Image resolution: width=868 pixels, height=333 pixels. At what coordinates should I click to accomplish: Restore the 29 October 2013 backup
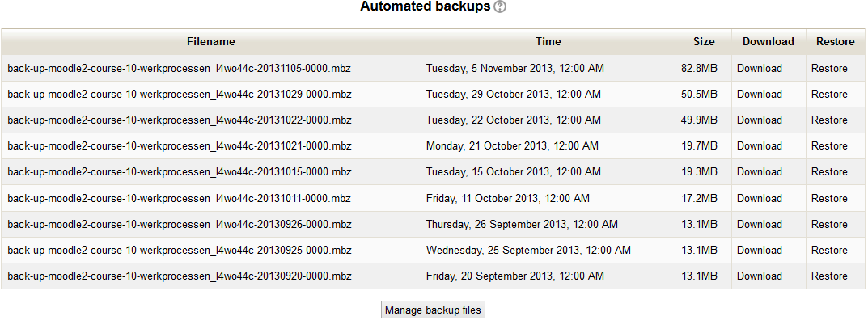(829, 95)
